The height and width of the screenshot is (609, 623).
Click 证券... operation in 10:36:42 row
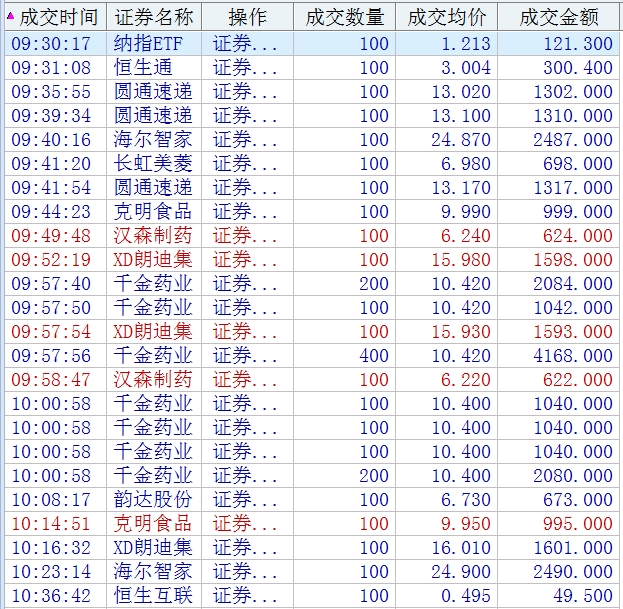pos(245,595)
